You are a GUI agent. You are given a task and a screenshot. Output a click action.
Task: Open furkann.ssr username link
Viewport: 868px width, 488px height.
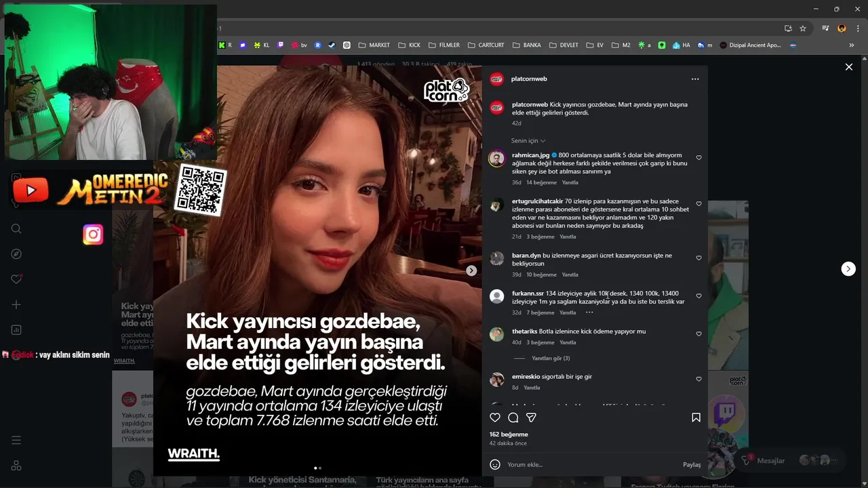[x=528, y=293]
